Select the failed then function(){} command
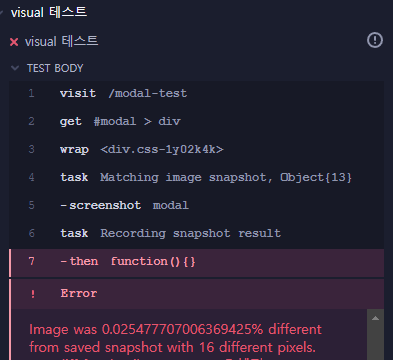393x360 pixels. 196,263
